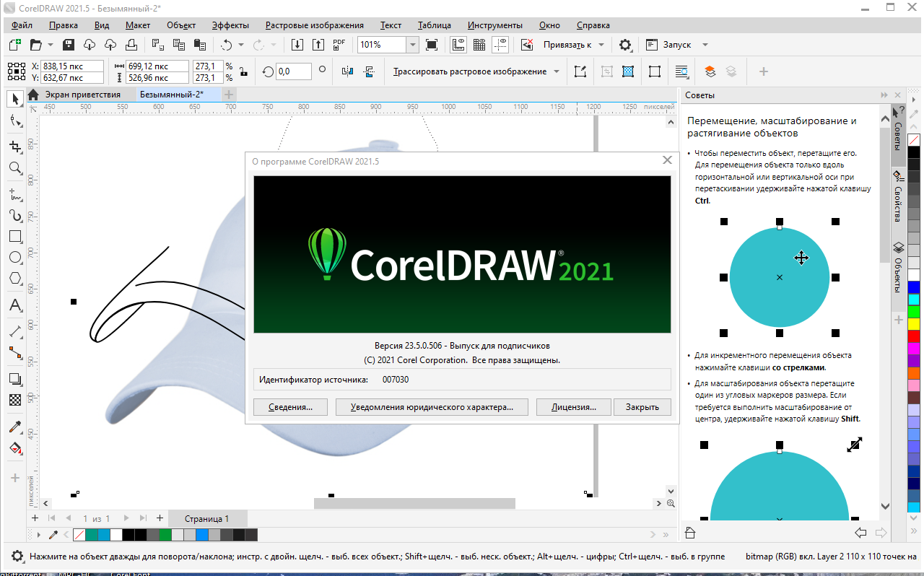Select the Zoom magnifier tool

click(15, 168)
